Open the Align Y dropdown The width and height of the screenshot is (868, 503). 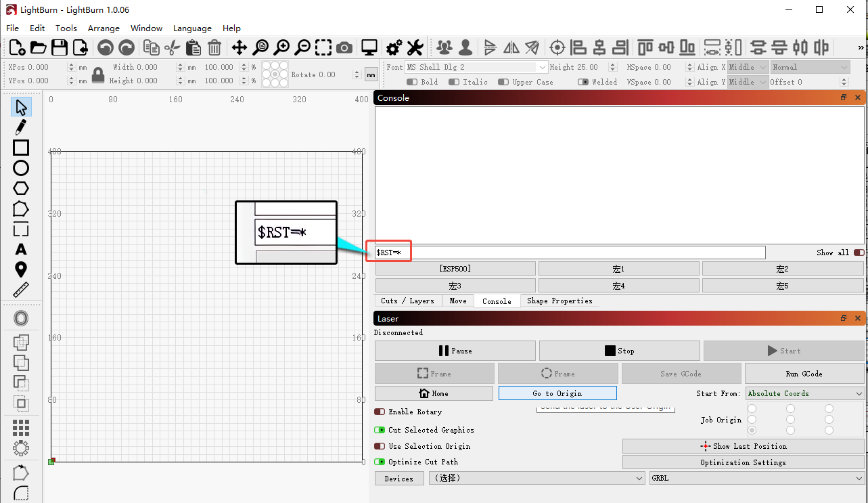click(x=748, y=82)
